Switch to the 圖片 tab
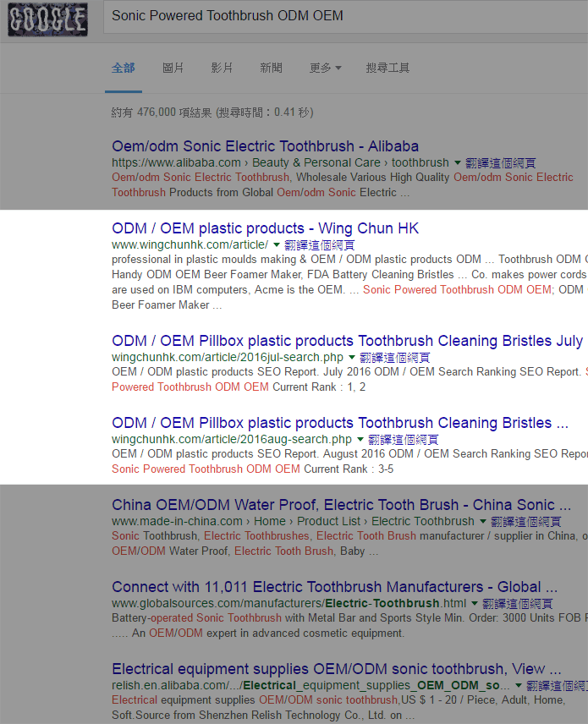 click(x=173, y=68)
